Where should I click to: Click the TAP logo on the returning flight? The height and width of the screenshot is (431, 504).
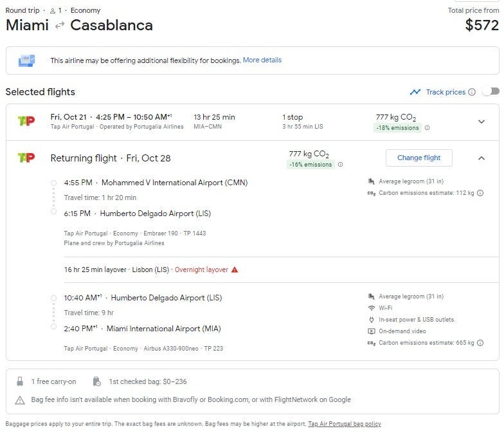click(26, 158)
